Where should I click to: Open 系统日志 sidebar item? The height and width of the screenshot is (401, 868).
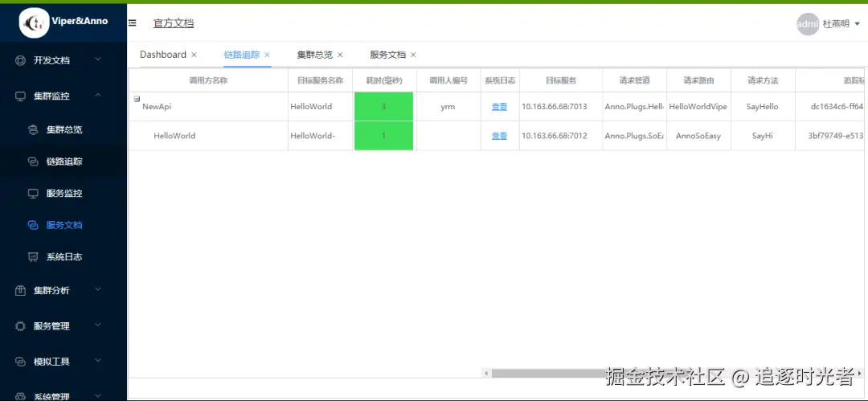[x=63, y=257]
